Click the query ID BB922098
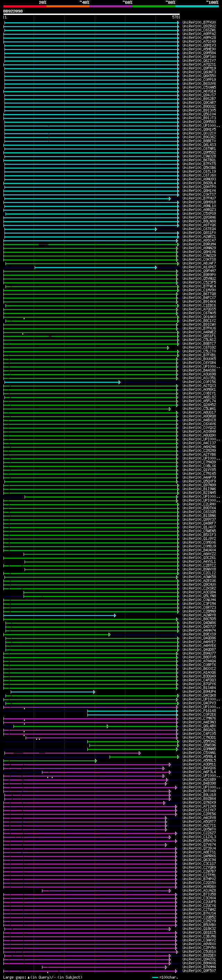The height and width of the screenshot is (980, 222). 13,11
